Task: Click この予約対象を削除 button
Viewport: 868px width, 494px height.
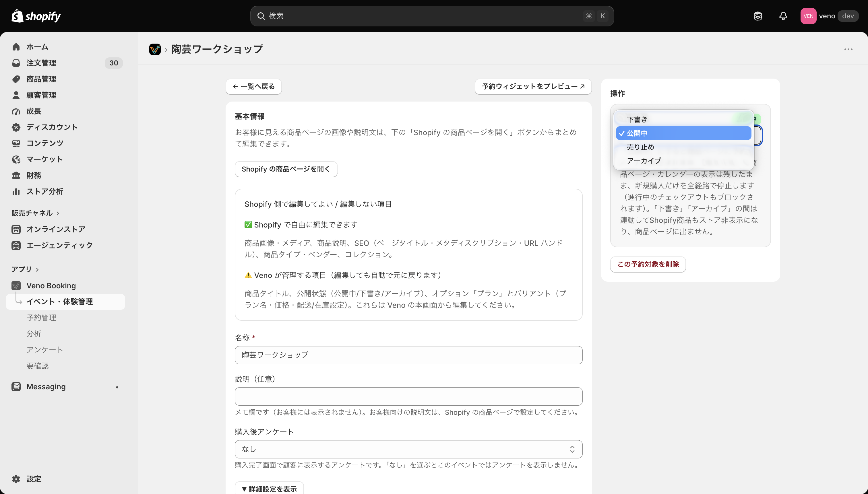Action: pos(648,264)
